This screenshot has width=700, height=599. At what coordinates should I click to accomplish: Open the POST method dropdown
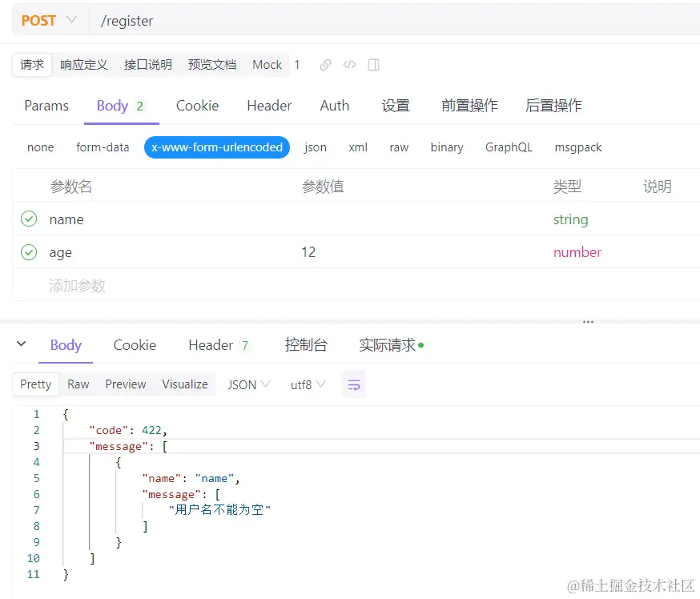pos(49,21)
